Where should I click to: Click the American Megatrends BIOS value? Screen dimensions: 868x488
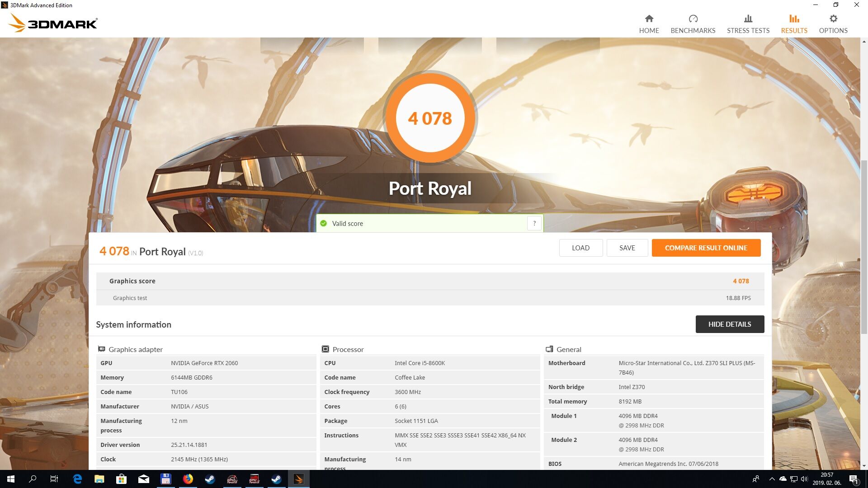point(668,464)
